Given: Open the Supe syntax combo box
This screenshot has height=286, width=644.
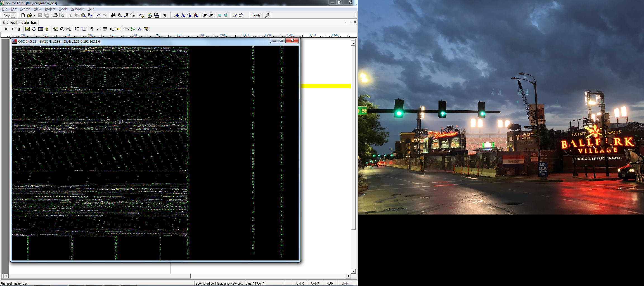Looking at the screenshot, I should click(9, 15).
